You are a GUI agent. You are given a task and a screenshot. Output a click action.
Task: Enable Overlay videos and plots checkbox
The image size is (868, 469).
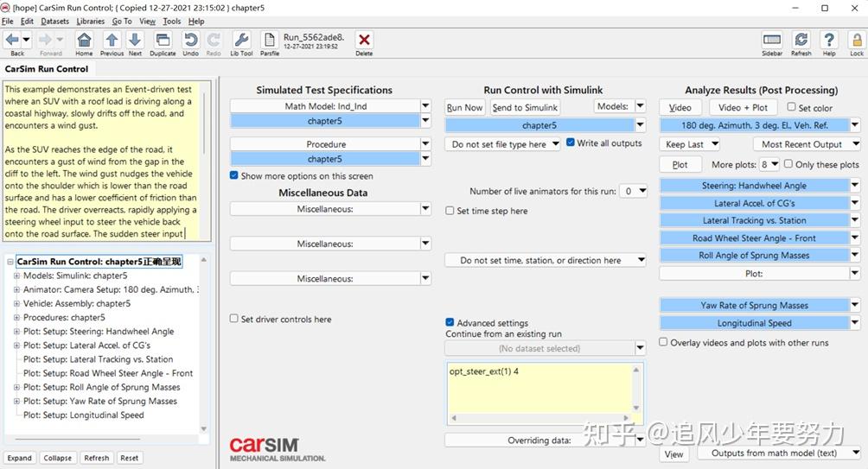click(x=663, y=342)
